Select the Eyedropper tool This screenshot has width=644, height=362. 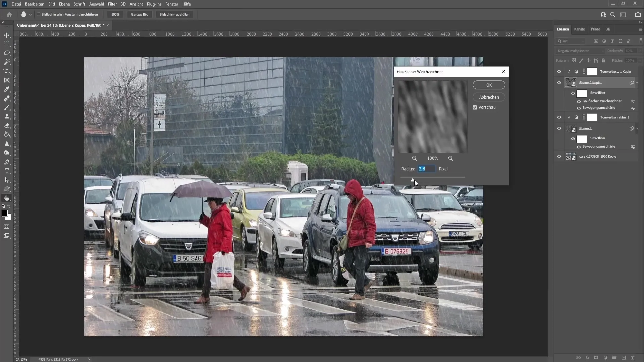[x=7, y=89]
